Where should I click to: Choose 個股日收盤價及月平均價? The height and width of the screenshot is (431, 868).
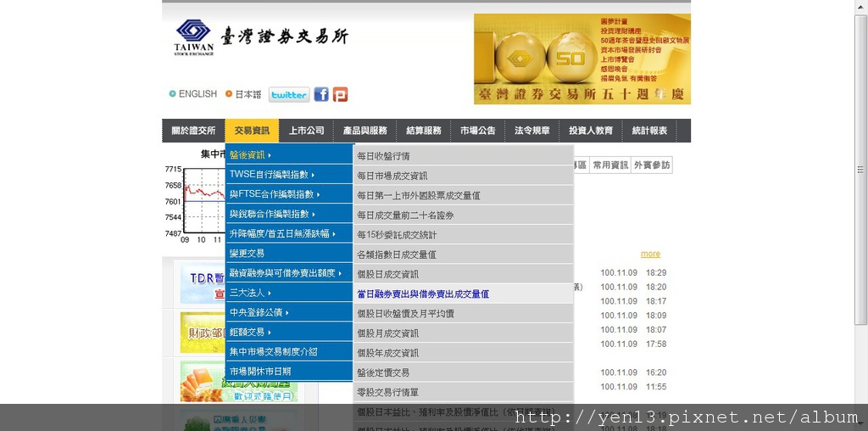(464, 314)
